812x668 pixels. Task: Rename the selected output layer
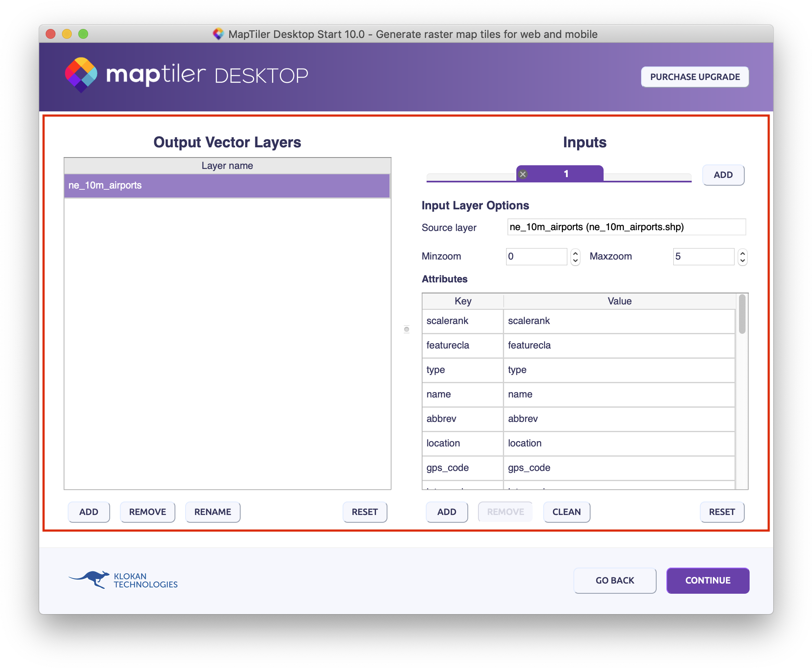pyautogui.click(x=212, y=512)
